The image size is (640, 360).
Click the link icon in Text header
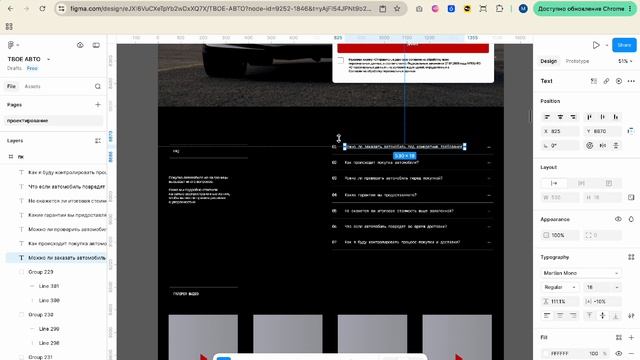coord(606,81)
